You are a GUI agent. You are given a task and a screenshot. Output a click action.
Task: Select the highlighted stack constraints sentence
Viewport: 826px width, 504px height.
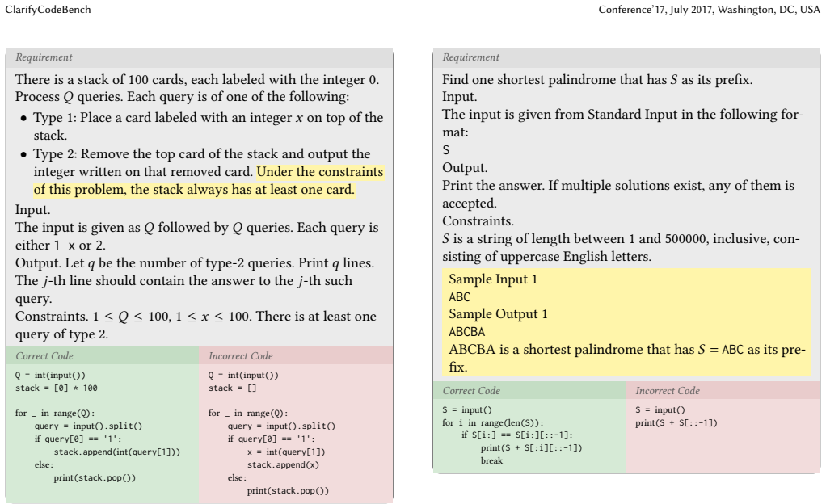209,181
